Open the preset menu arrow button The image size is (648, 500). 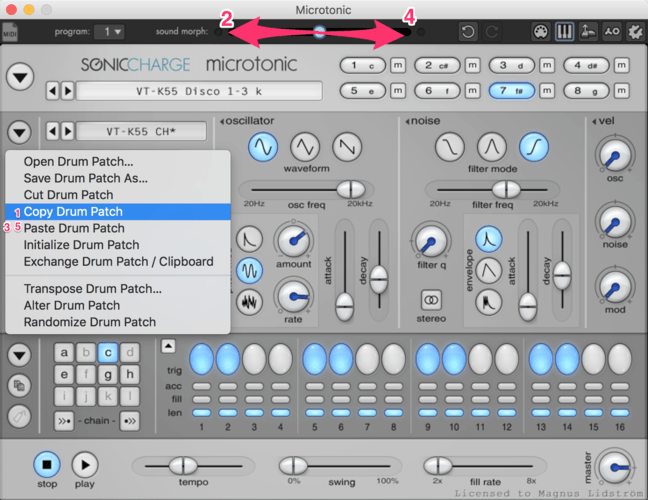[20, 77]
